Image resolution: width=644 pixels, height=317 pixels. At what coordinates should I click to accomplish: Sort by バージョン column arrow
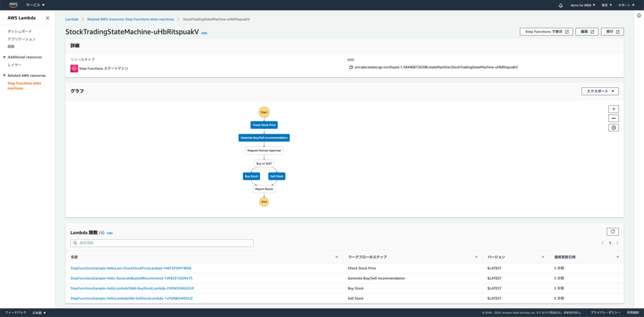(543, 257)
